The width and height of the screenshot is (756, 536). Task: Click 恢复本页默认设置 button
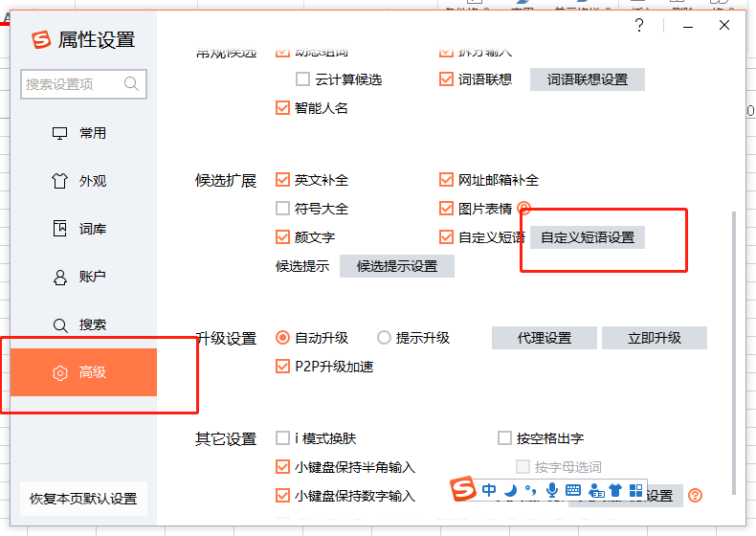coord(83,499)
